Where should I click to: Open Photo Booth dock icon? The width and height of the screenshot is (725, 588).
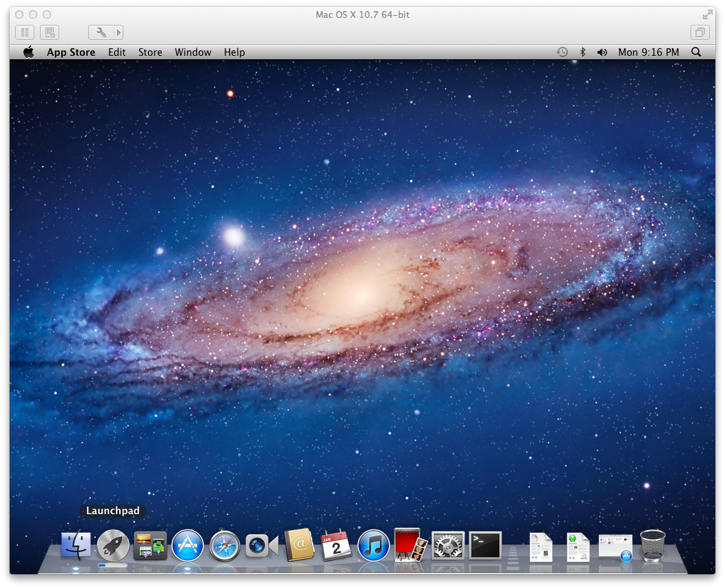(411, 545)
